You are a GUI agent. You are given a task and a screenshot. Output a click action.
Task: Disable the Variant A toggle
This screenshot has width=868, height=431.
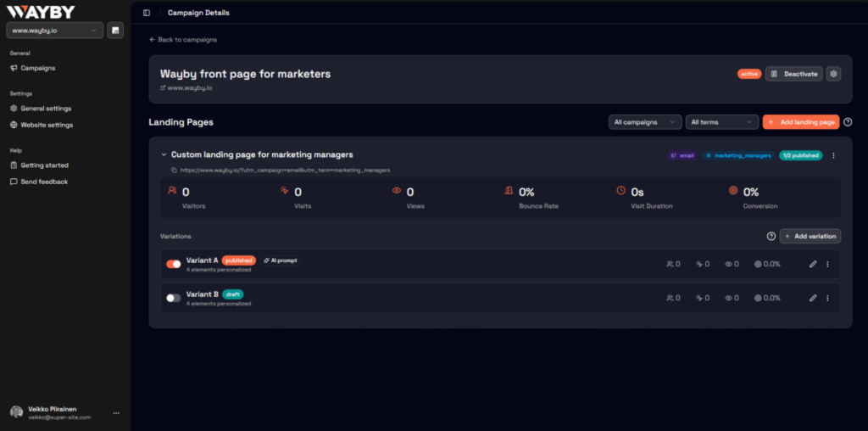(x=174, y=264)
